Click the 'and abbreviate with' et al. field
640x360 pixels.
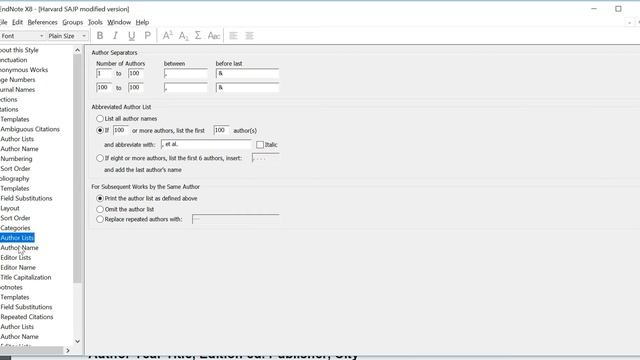(x=206, y=144)
